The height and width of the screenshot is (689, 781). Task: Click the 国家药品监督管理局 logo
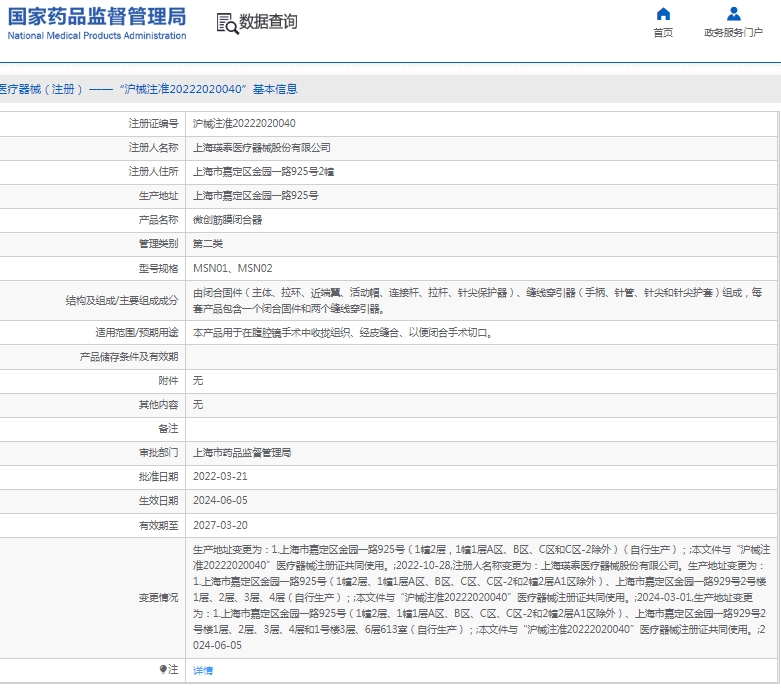(x=97, y=16)
